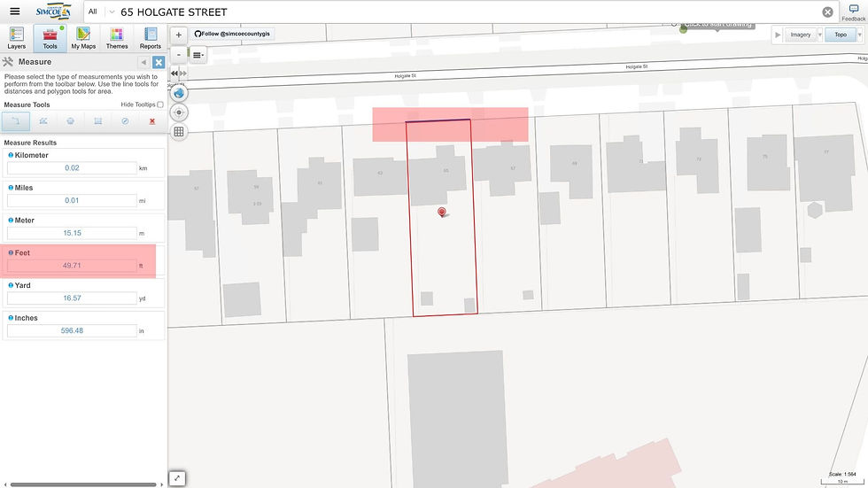This screenshot has height=488, width=868.
Task: Open the map menu list dropdown
Action: (x=198, y=55)
